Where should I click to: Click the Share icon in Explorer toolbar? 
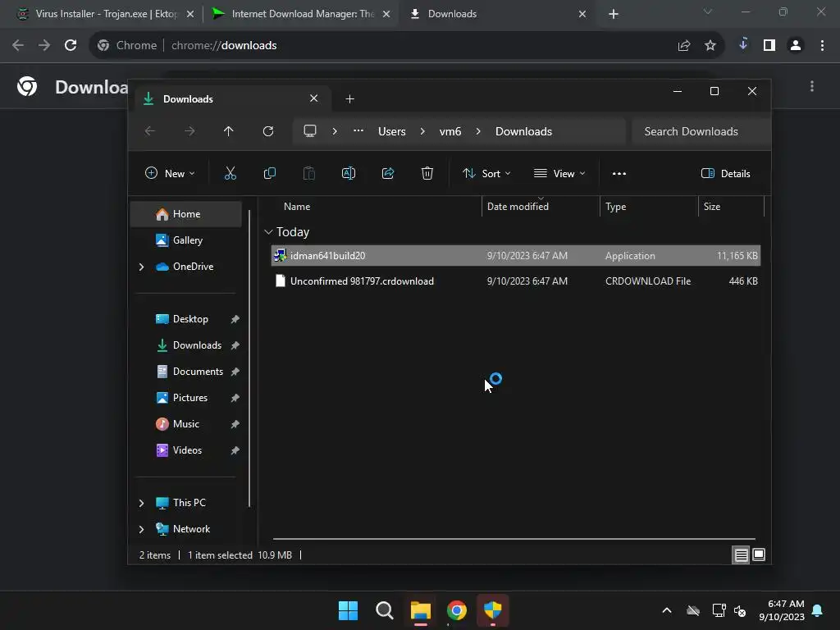pos(388,173)
